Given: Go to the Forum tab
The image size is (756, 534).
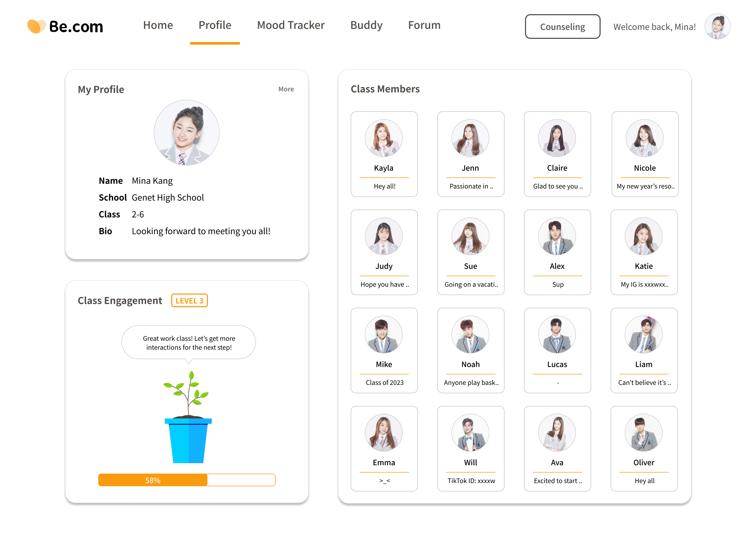Looking at the screenshot, I should 424,25.
